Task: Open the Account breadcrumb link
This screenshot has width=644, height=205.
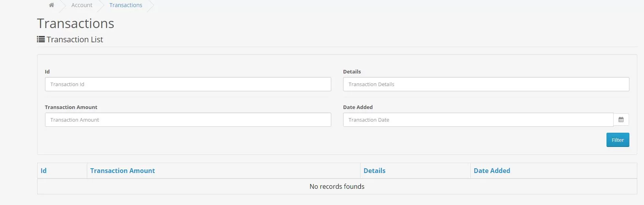Action: (82, 5)
